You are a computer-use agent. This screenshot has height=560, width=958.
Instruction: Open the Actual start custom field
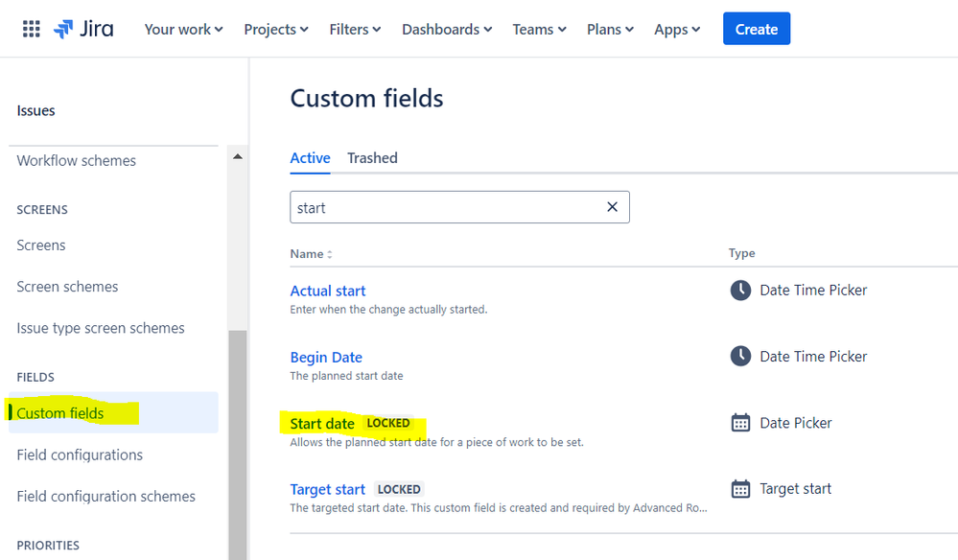[328, 291]
